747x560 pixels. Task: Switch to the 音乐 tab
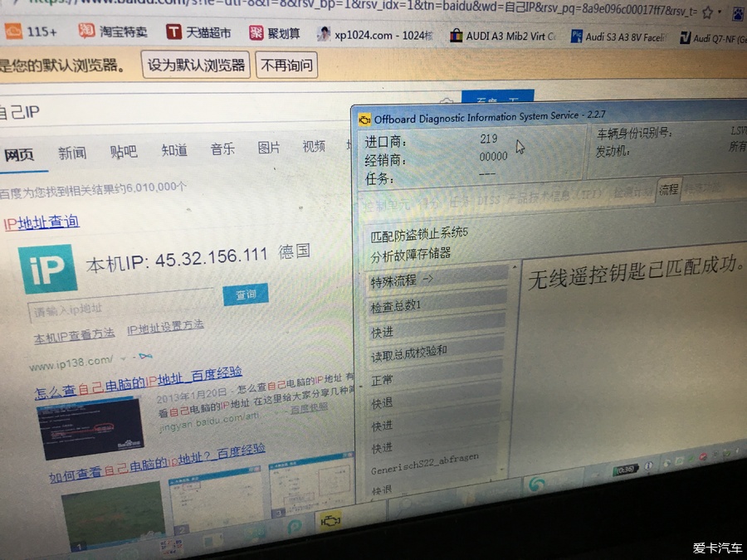point(223,149)
